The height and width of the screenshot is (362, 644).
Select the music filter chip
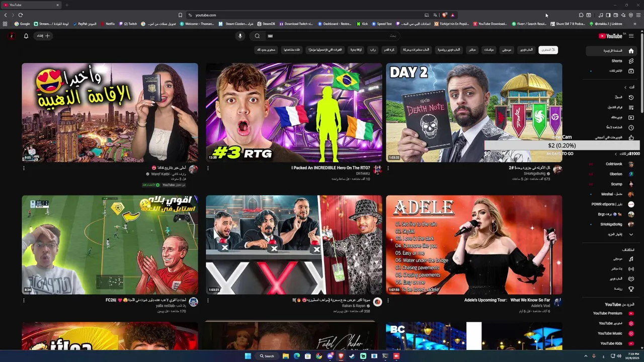[507, 50]
